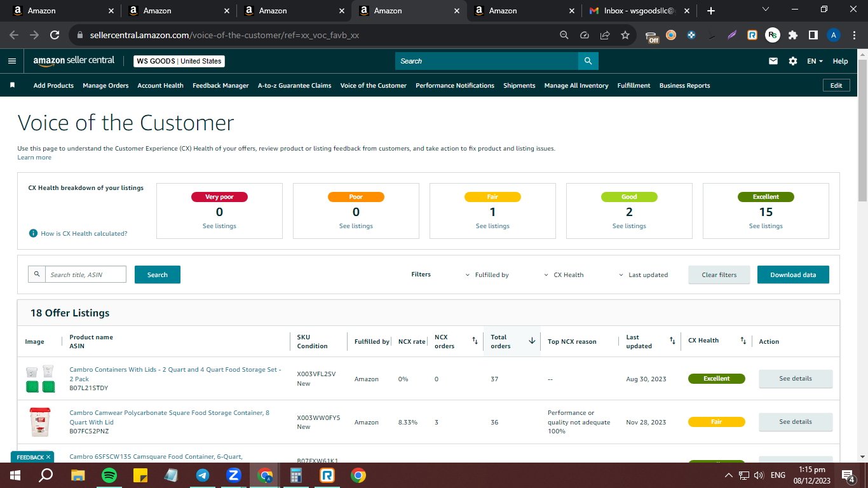The height and width of the screenshot is (488, 868).
Task: Reload the page with the refresh icon
Action: click(x=55, y=35)
